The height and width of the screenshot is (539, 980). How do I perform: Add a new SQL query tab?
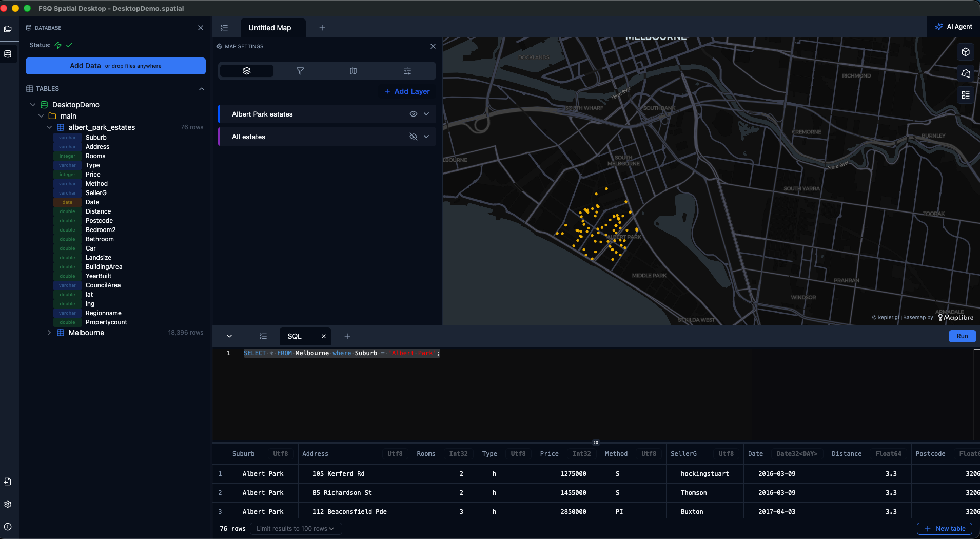click(347, 336)
